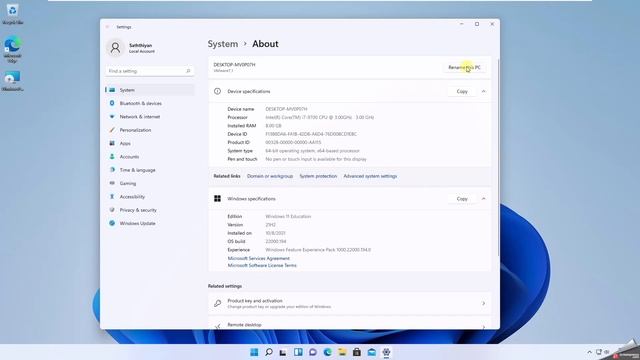Copy the Windows specifications

pyautogui.click(x=462, y=199)
